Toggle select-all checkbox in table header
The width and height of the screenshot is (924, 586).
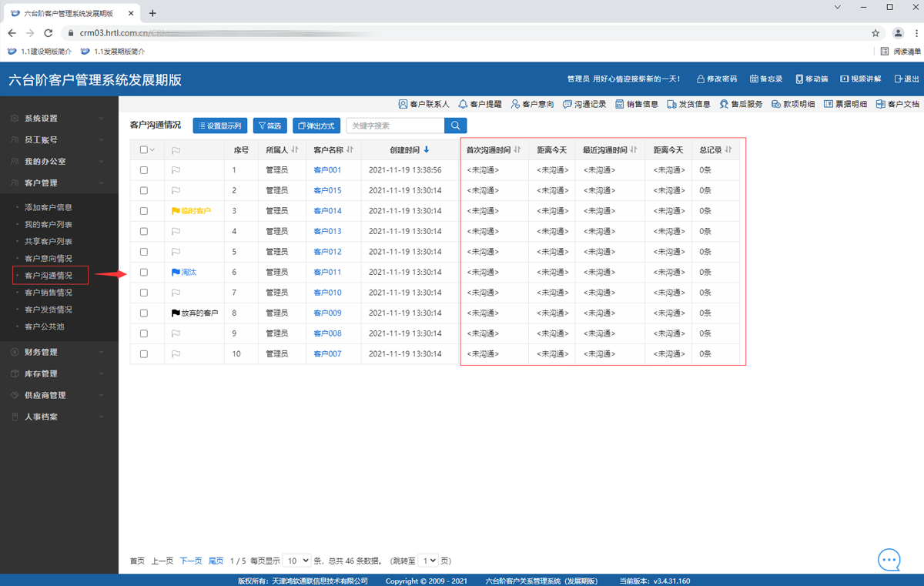(144, 150)
